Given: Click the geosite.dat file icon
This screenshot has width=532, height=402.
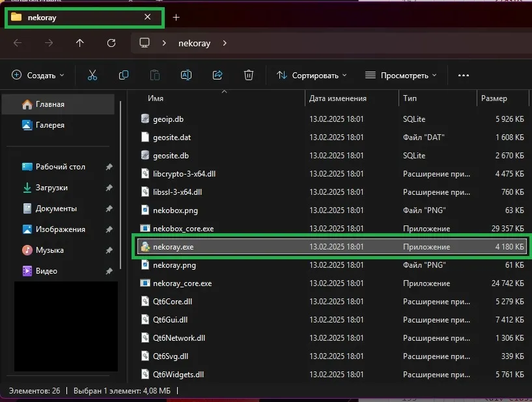Looking at the screenshot, I should (145, 137).
